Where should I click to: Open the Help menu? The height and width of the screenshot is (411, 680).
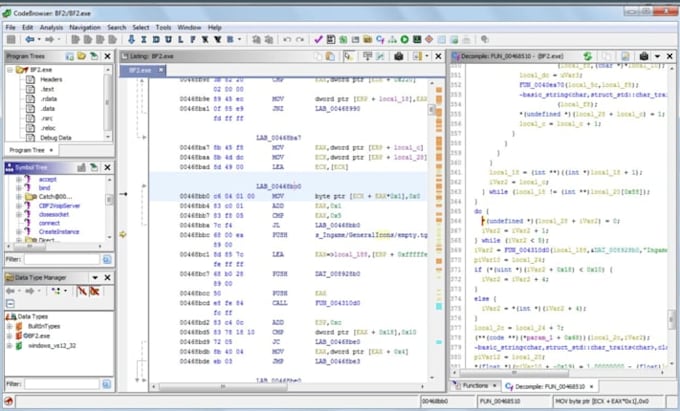(x=215, y=27)
